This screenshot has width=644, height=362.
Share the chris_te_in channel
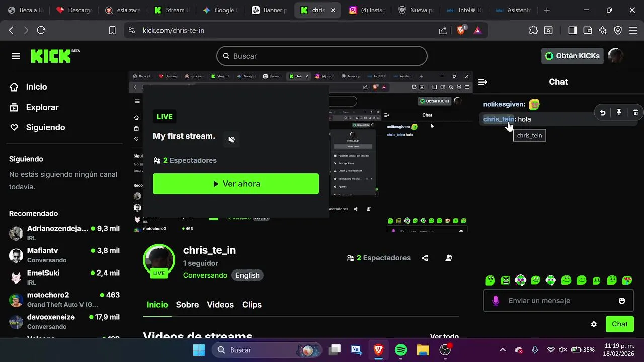425,258
